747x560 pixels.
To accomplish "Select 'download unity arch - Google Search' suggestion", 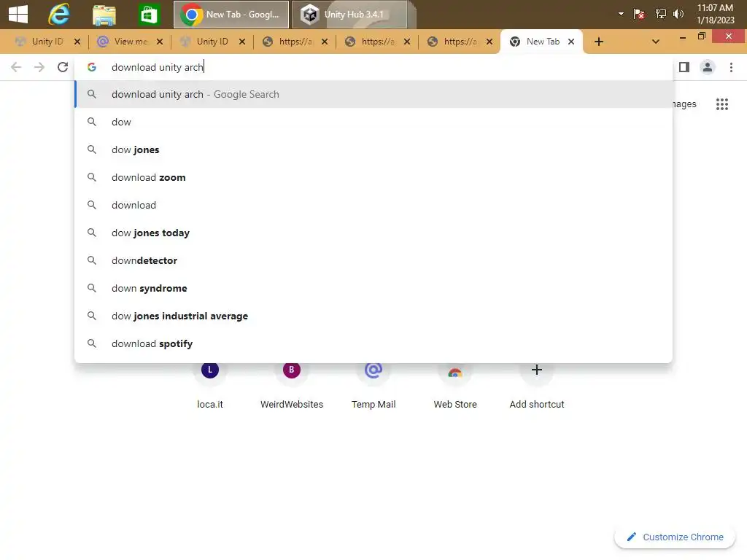I will [373, 94].
